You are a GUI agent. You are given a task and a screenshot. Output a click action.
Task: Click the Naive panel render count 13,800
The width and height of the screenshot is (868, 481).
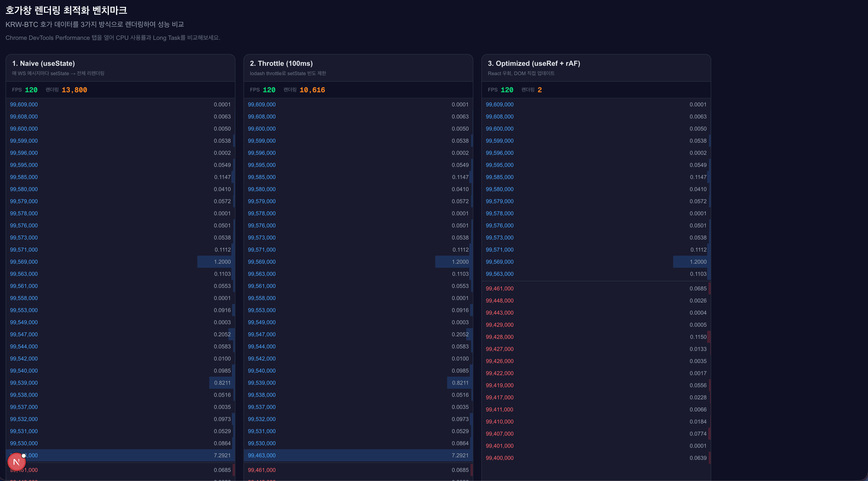click(x=74, y=90)
